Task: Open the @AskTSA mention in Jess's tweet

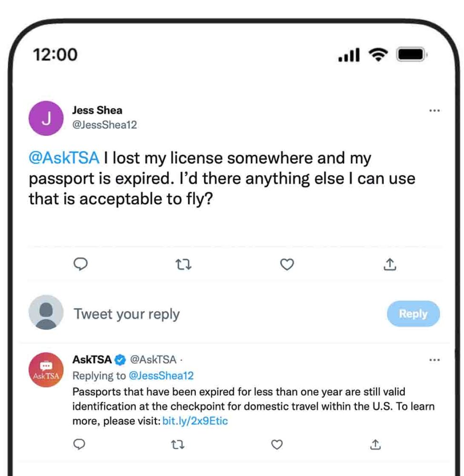Action: (x=64, y=158)
